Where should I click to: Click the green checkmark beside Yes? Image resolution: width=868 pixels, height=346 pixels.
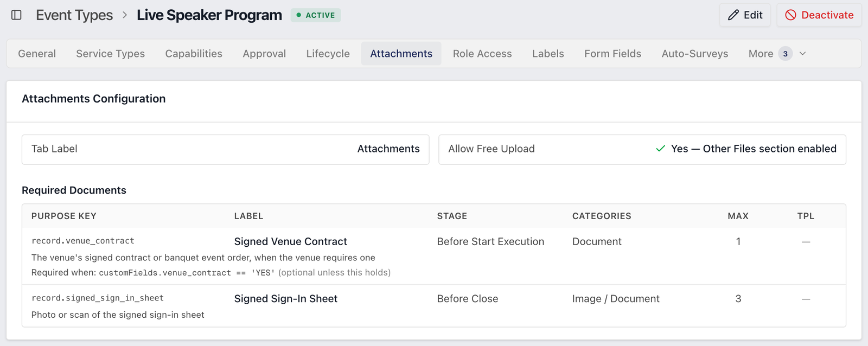coord(660,149)
